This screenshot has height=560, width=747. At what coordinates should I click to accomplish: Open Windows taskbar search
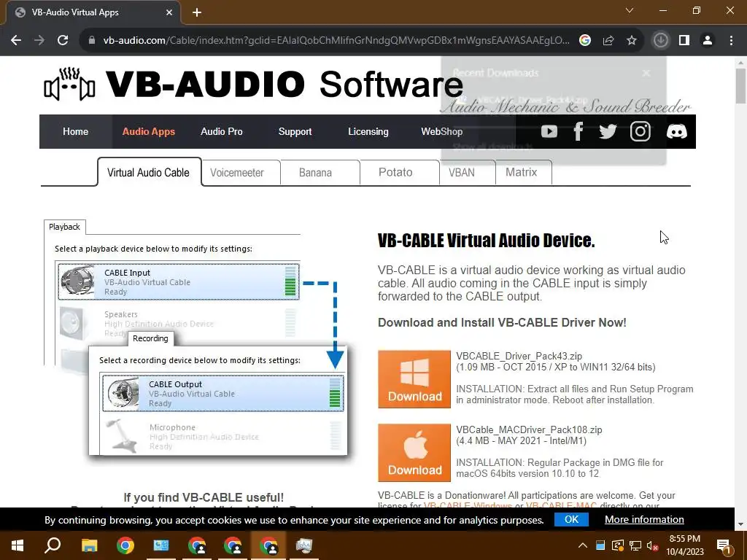pos(53,545)
